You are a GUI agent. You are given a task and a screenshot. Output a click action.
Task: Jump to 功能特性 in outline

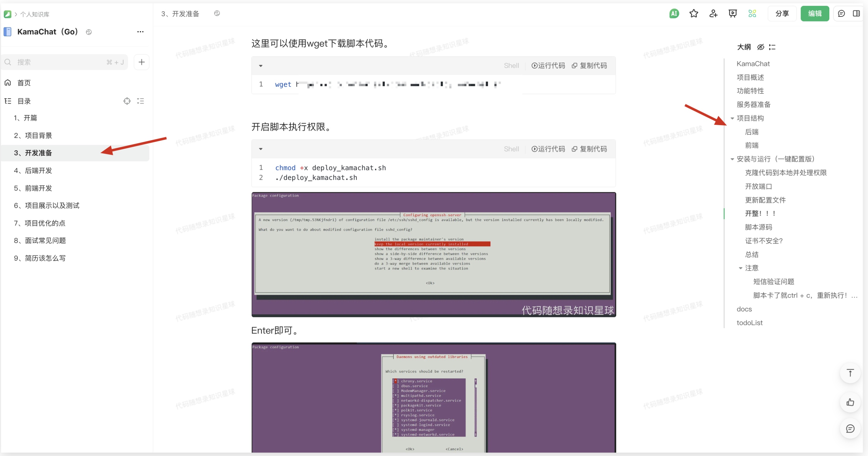(x=750, y=91)
